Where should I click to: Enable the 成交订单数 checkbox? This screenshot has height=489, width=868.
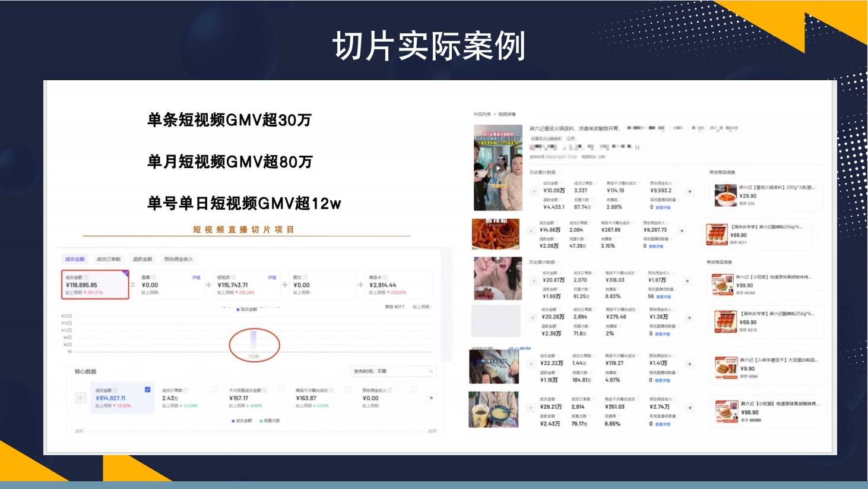(x=214, y=389)
